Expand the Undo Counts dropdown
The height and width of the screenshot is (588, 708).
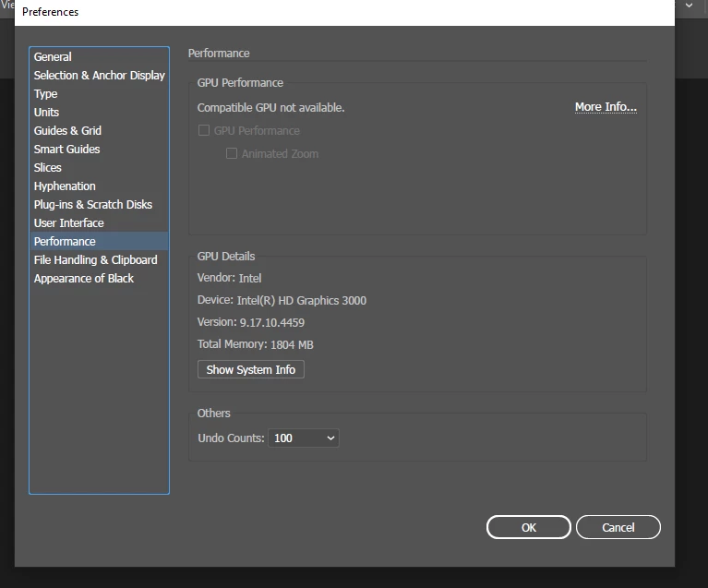(x=304, y=438)
